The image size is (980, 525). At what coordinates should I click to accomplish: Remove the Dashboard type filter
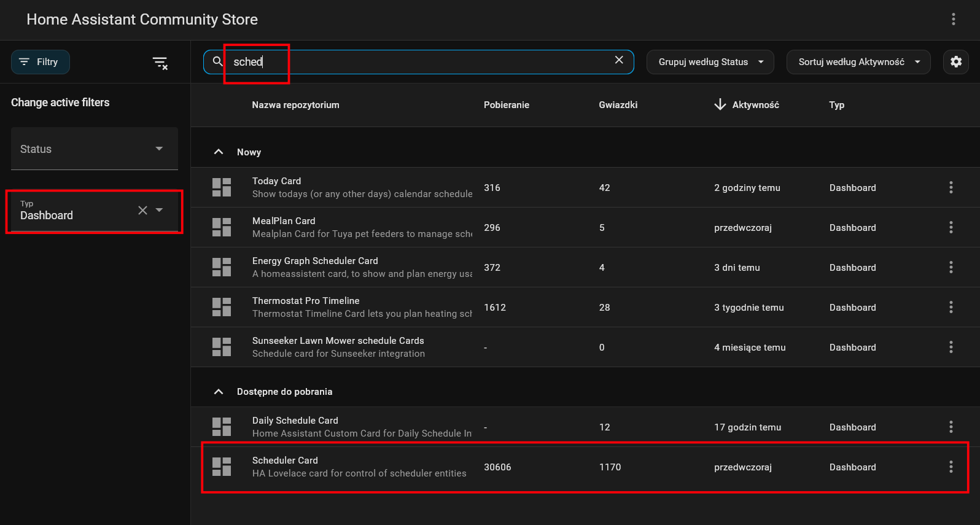click(142, 211)
